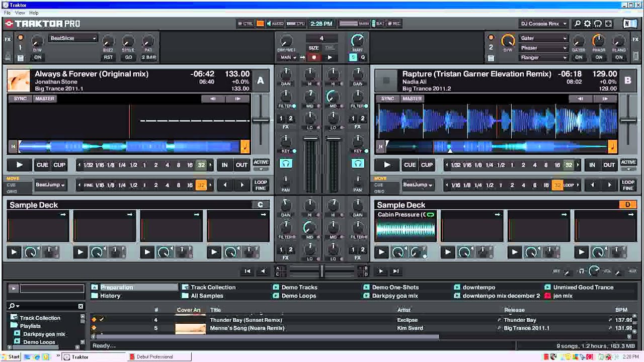
Task: Click the 2 BAR button in FX unit 1
Action: (148, 57)
